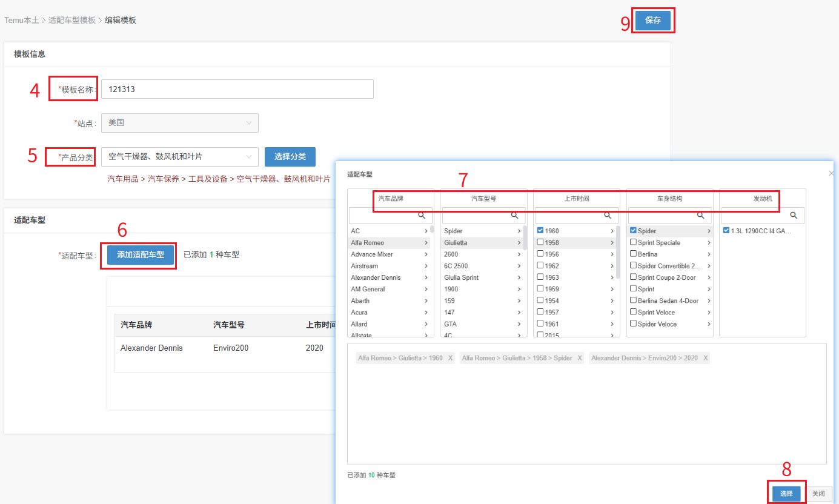This screenshot has height=504, width=839.
Task: Click Alexander Dennis cell in table
Action: pyautogui.click(x=151, y=348)
